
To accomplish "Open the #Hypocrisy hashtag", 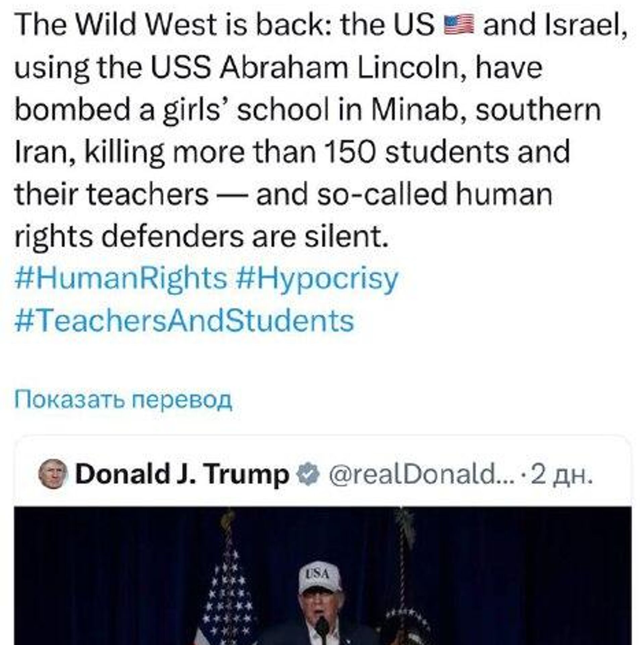I will 317,278.
